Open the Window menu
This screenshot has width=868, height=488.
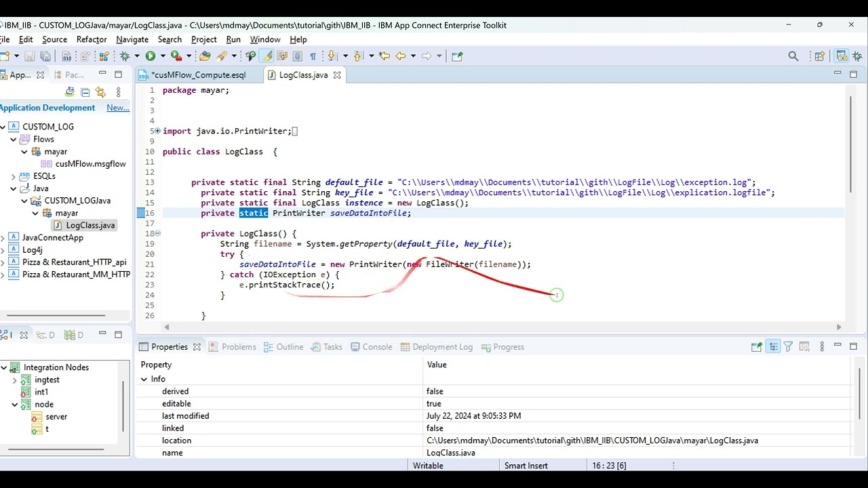point(265,39)
